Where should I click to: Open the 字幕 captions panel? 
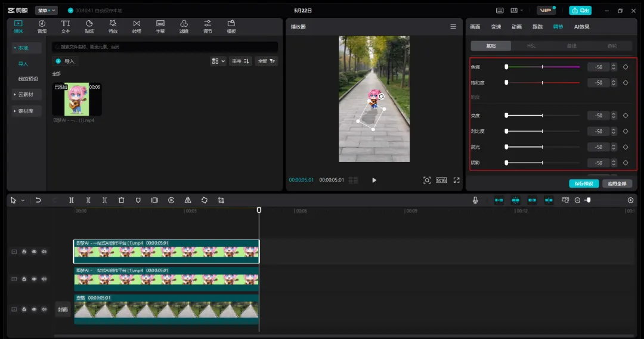160,26
